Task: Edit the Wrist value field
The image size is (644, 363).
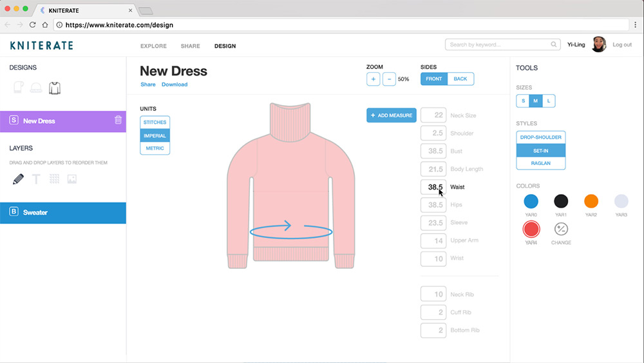Action: point(433,259)
